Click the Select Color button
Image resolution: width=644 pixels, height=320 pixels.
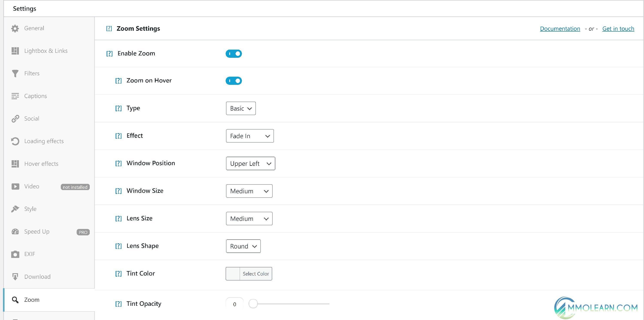pos(256,274)
